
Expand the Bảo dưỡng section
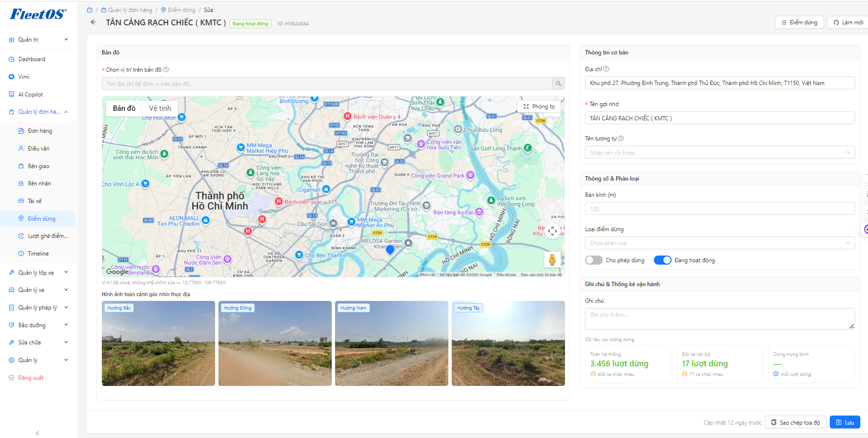38,325
